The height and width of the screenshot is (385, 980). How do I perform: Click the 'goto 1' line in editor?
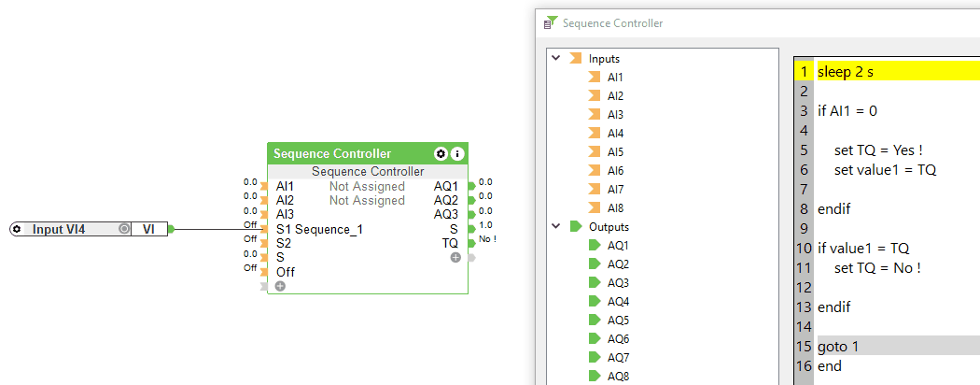click(838, 347)
